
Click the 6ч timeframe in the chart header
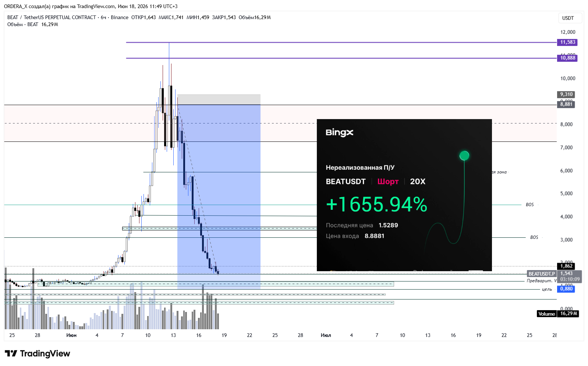pos(103,17)
